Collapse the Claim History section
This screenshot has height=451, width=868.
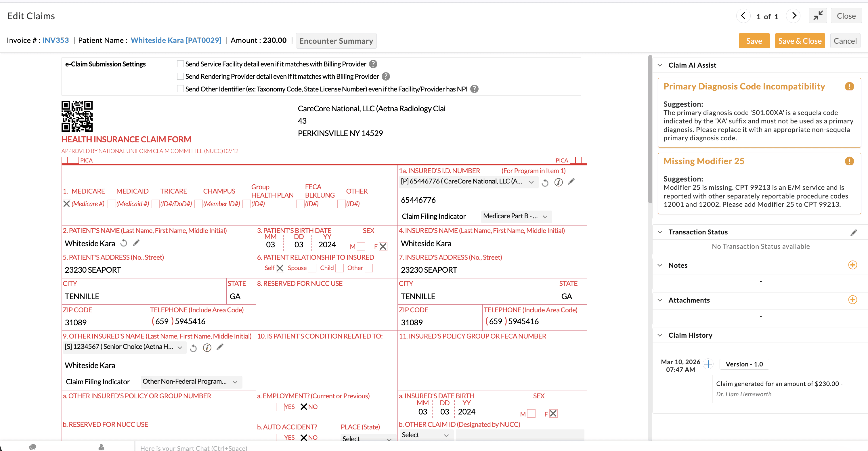coord(660,335)
